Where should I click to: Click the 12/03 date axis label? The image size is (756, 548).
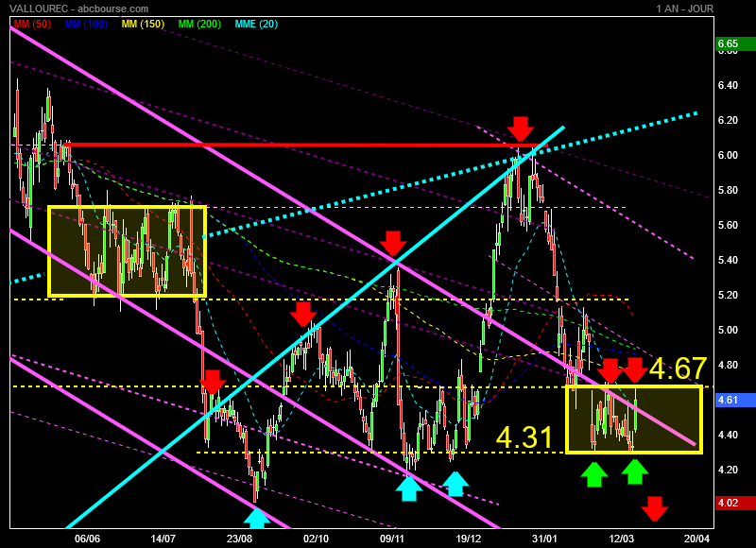pyautogui.click(x=621, y=539)
